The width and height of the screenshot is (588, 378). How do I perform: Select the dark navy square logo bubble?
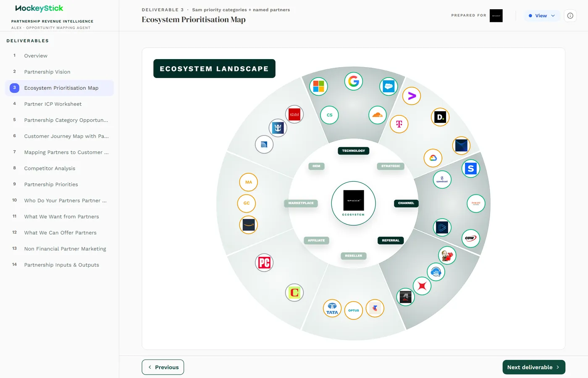point(461,146)
